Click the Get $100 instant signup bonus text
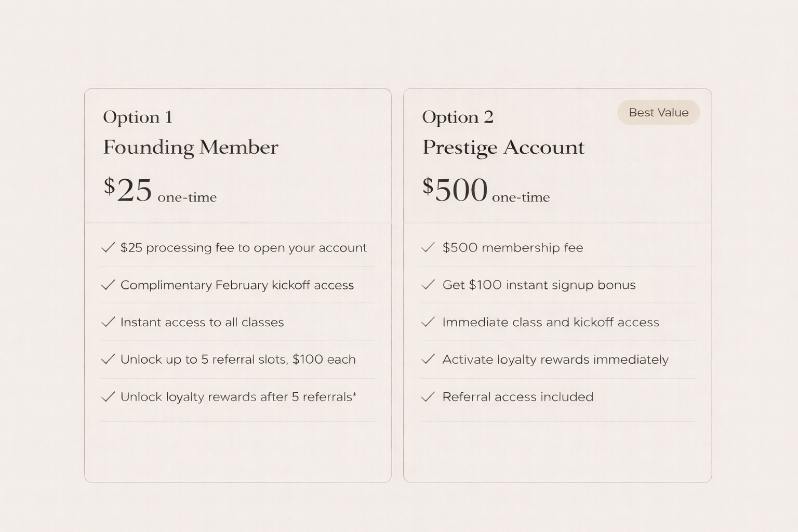The height and width of the screenshot is (532, 798). [539, 285]
